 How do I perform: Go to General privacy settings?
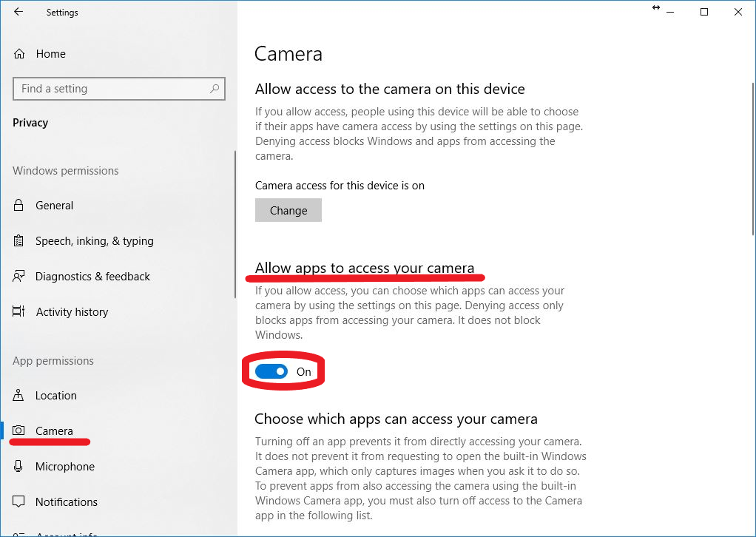(54, 206)
